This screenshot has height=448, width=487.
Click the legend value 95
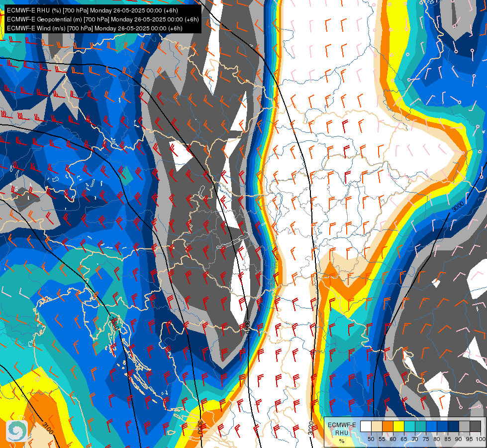click(x=470, y=439)
